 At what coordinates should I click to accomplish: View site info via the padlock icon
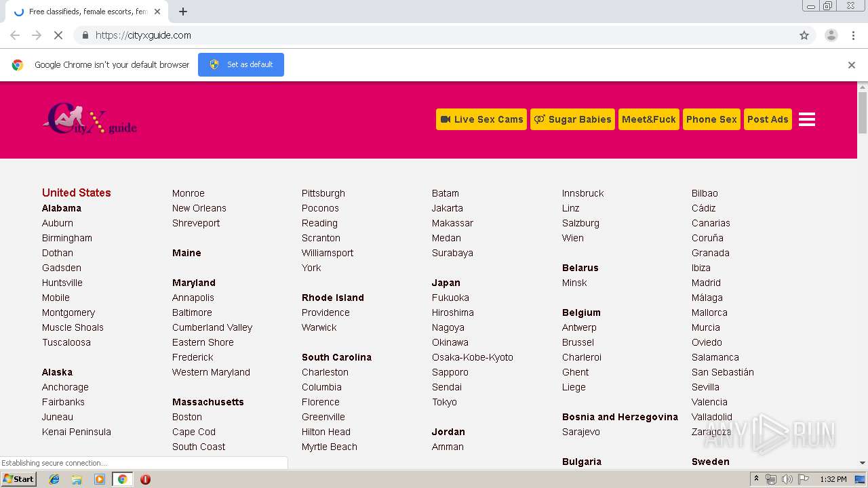tap(85, 35)
